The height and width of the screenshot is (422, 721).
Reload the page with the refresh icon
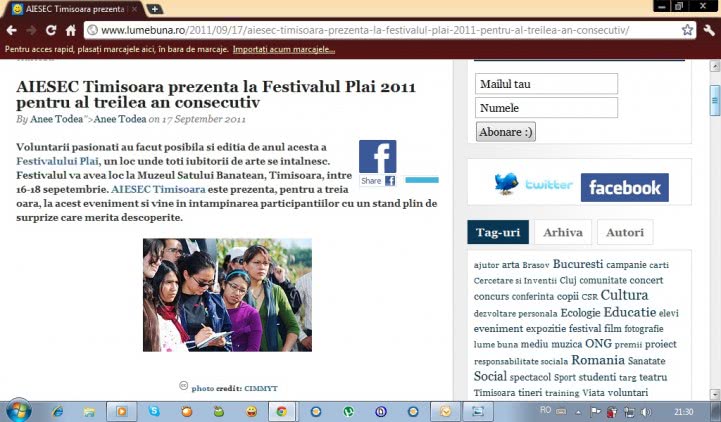pyautogui.click(x=51, y=30)
